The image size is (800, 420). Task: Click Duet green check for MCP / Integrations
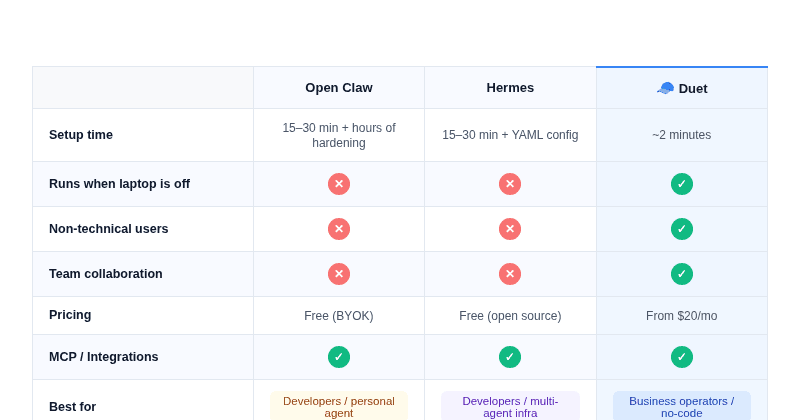682,357
